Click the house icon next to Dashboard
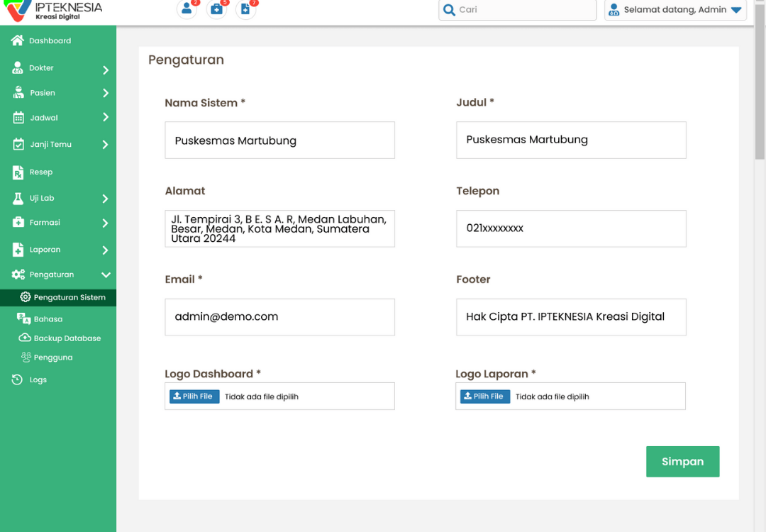Image resolution: width=766 pixels, height=532 pixels. coord(18,41)
